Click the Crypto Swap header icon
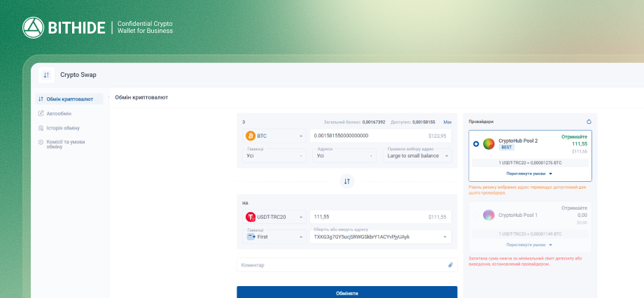 pos(46,74)
